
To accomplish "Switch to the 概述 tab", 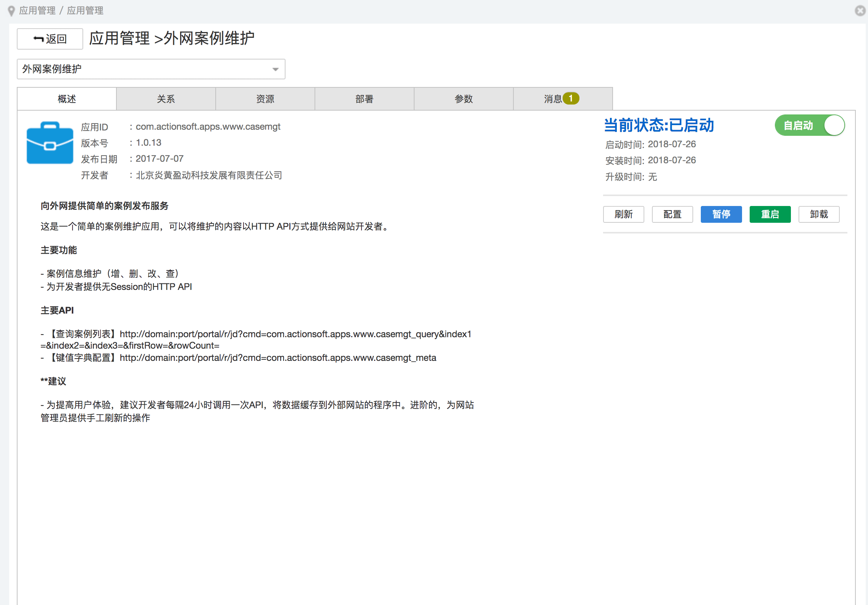I will tap(67, 99).
